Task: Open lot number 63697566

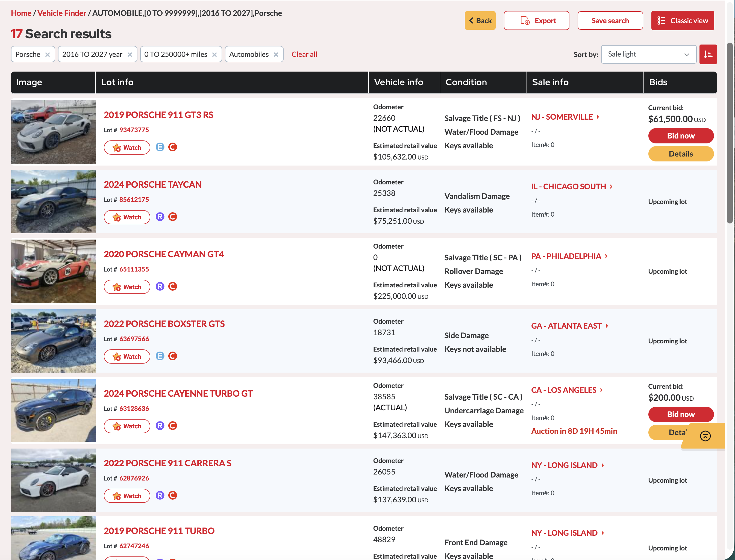Action: click(x=134, y=339)
